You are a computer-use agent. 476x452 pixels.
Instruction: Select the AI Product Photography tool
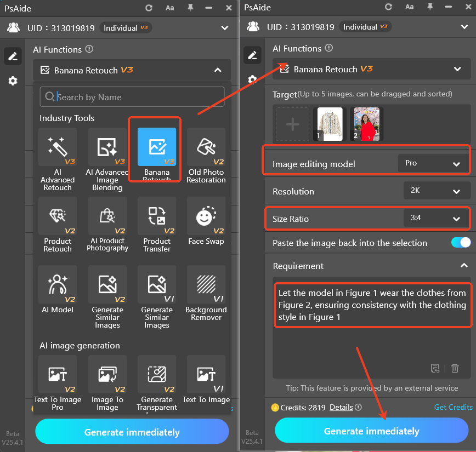point(107,216)
